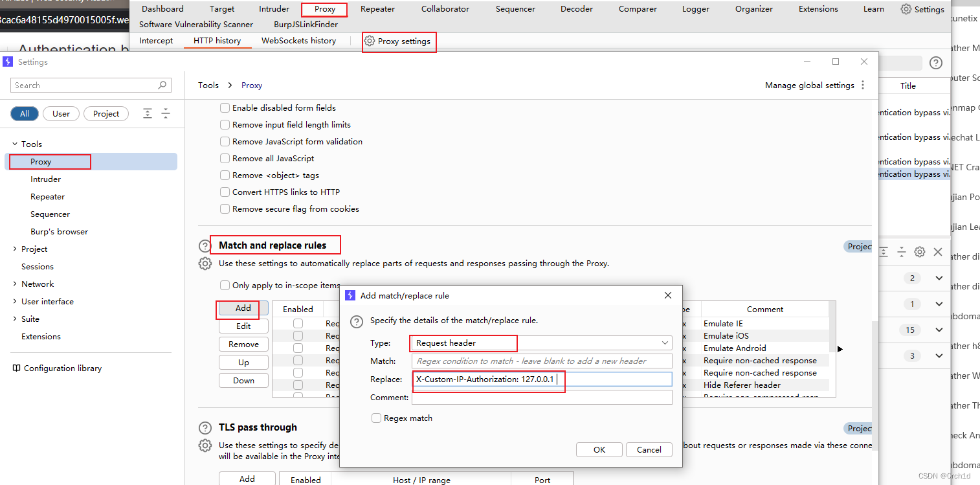Click the search magnifier in the Settings search box
This screenshot has height=485, width=980.
click(162, 85)
